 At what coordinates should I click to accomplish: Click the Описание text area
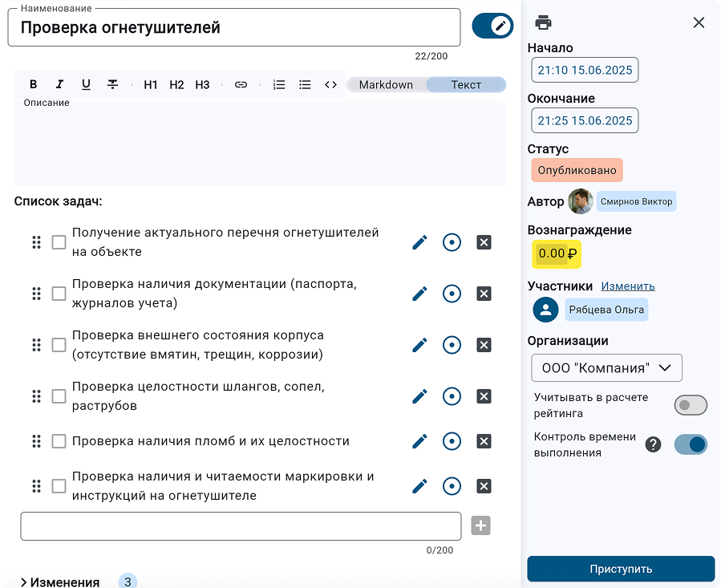[261, 143]
